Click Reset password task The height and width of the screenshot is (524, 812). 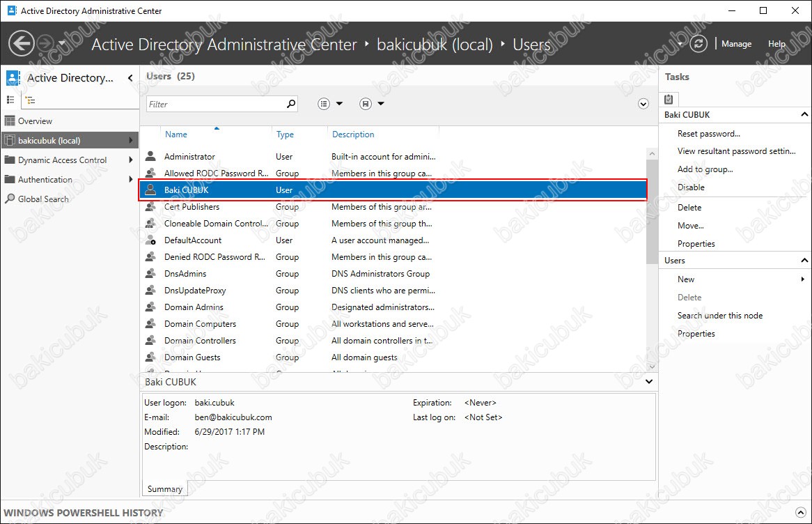[708, 134]
